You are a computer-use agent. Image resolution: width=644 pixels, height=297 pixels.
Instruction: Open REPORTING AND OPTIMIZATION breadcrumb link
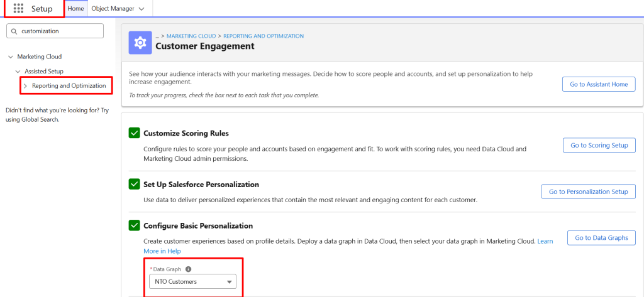[264, 36]
